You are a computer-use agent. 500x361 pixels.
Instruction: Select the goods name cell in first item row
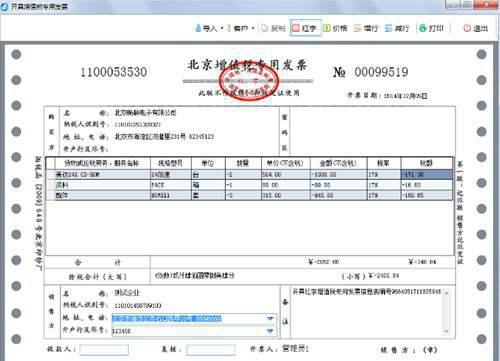(102, 175)
